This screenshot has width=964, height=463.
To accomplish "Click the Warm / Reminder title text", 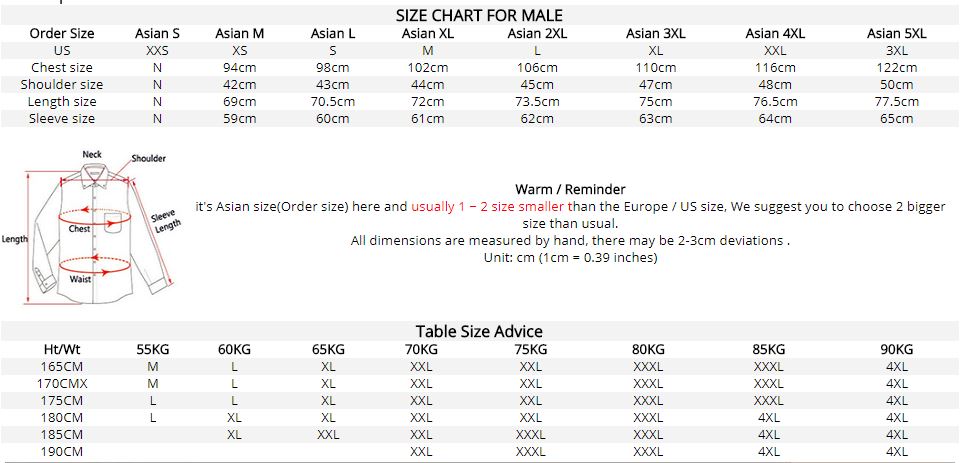I will [570, 189].
